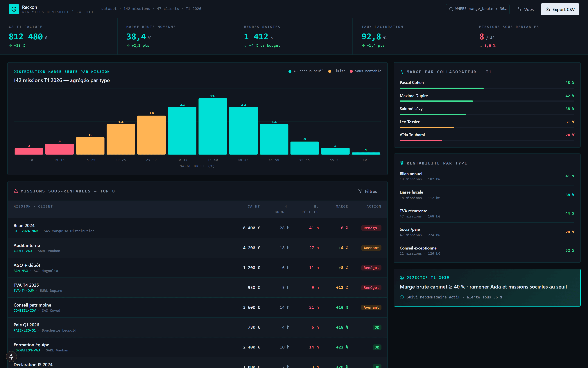Screen dimensions: 588x368
Task: Click Salomé Lévy's collaborator name
Action: (411, 109)
